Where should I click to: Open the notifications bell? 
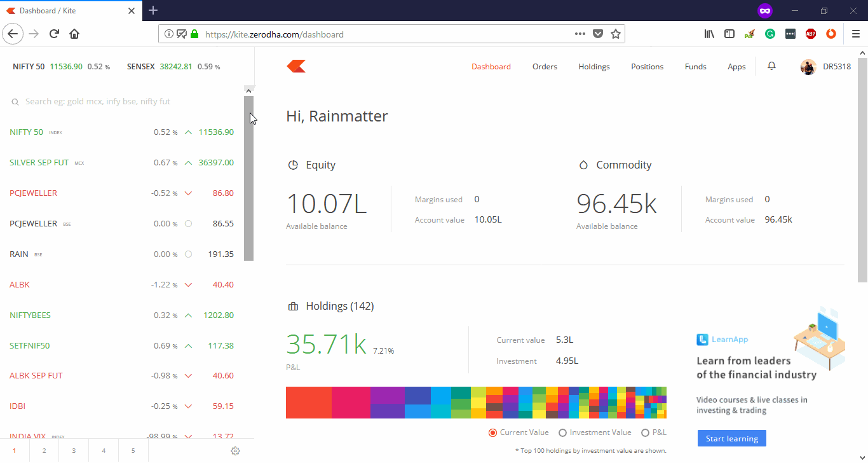[771, 66]
